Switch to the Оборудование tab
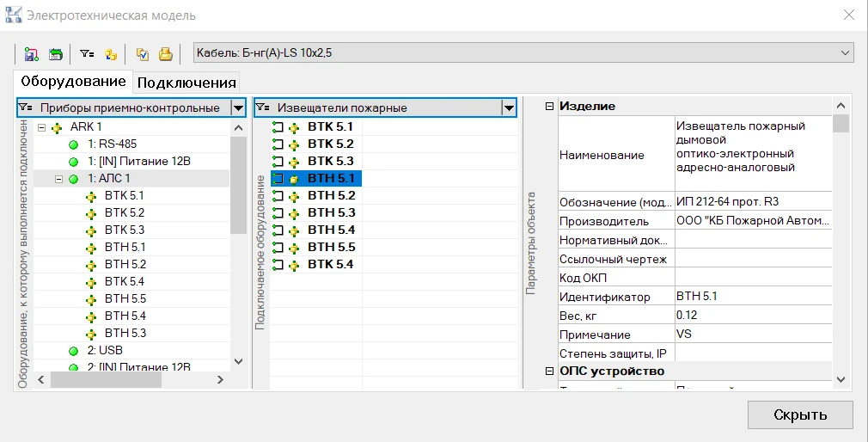 coord(73,82)
